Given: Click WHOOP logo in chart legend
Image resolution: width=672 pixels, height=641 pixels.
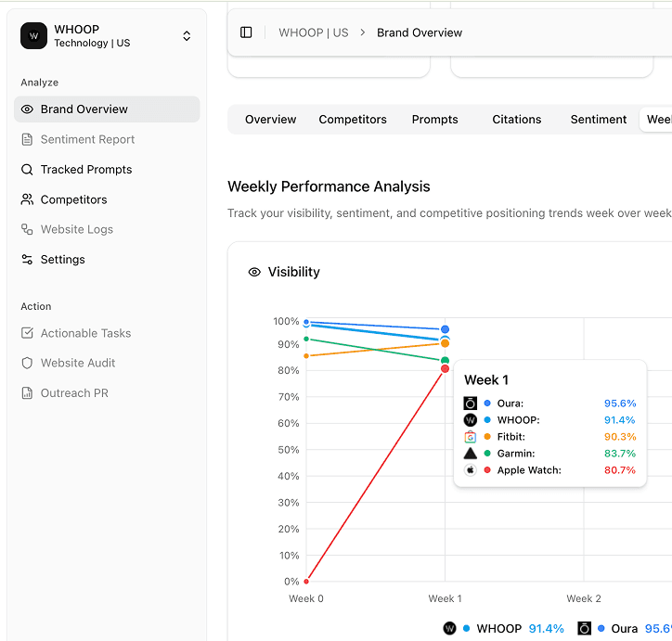Looking at the screenshot, I should (x=449, y=629).
